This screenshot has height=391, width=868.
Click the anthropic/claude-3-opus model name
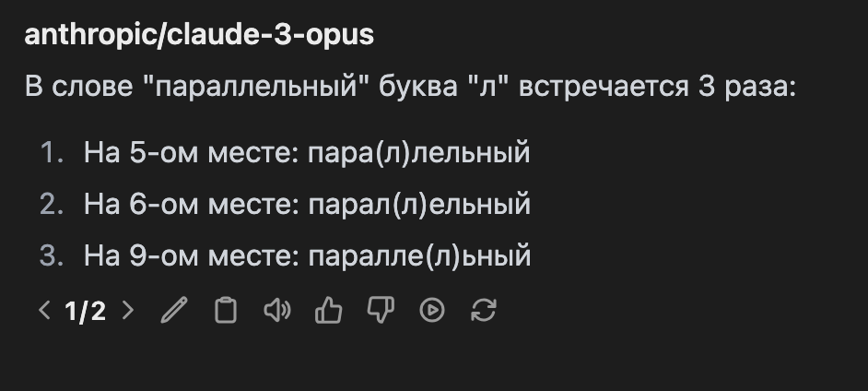[199, 35]
